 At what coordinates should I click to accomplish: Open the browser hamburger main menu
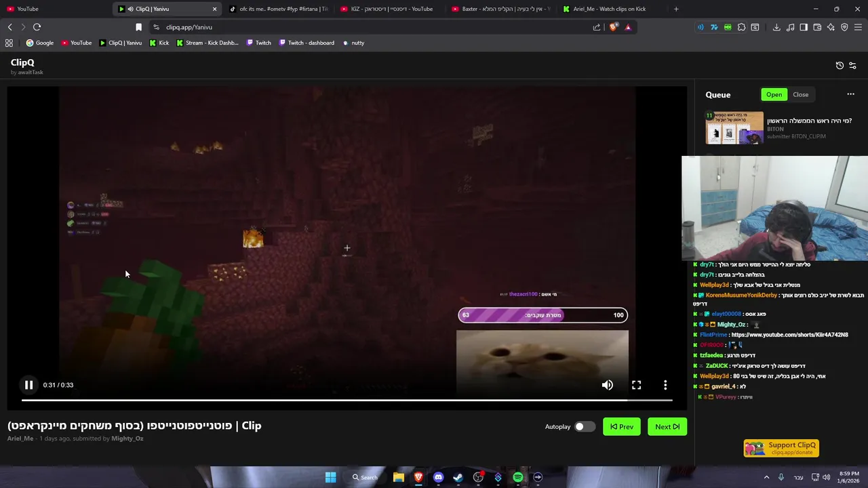coord(859,27)
